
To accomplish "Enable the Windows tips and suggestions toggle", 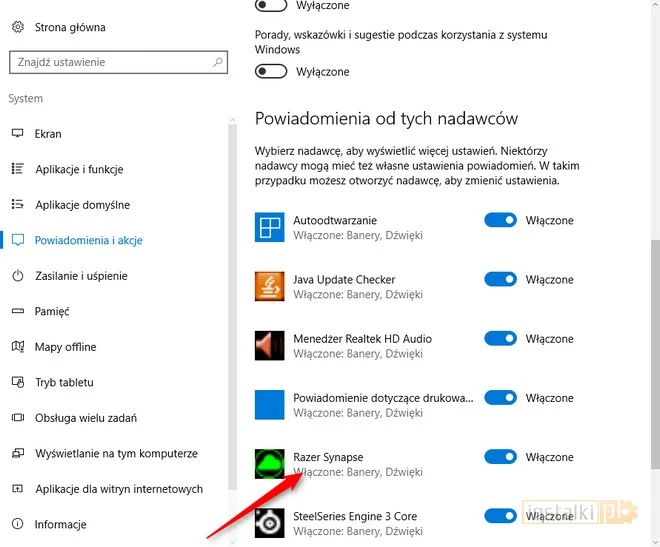I will pyautogui.click(x=271, y=72).
